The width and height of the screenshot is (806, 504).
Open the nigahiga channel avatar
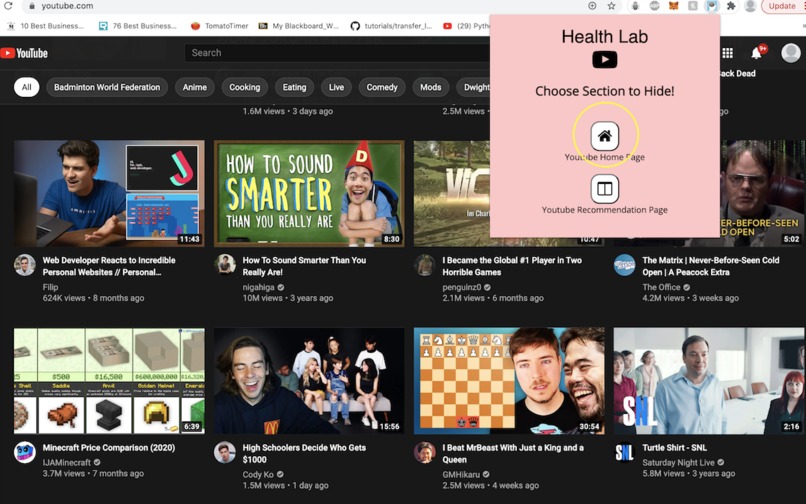(x=225, y=264)
